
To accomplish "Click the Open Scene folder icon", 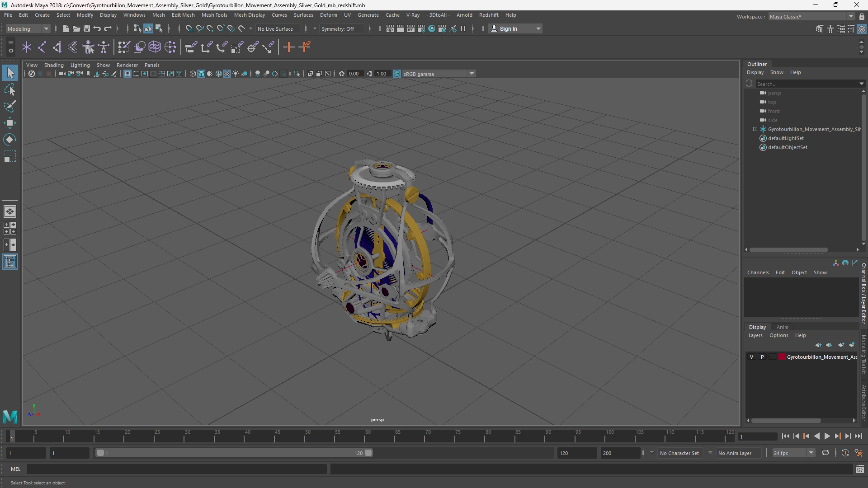I will pyautogui.click(x=76, y=28).
